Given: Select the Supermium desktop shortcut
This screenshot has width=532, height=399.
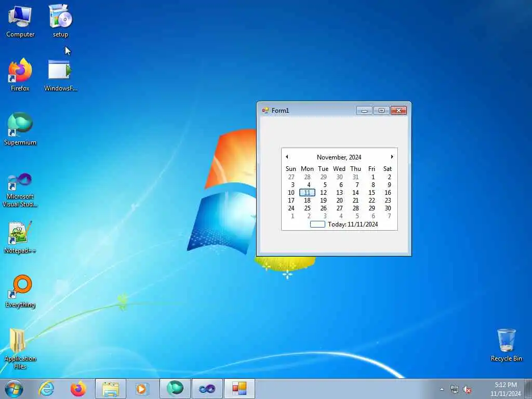Looking at the screenshot, I should click(x=20, y=129).
